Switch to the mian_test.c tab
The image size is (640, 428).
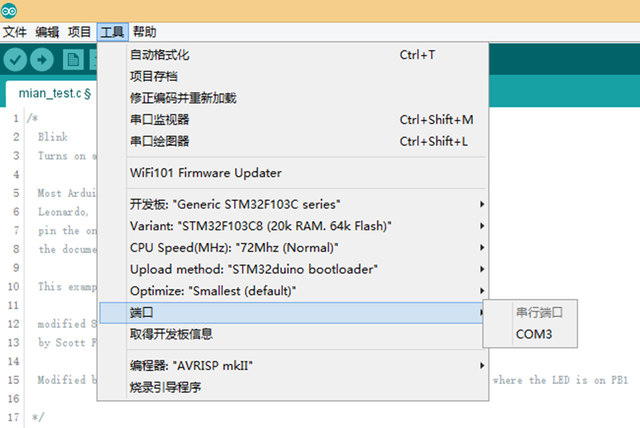tap(51, 93)
